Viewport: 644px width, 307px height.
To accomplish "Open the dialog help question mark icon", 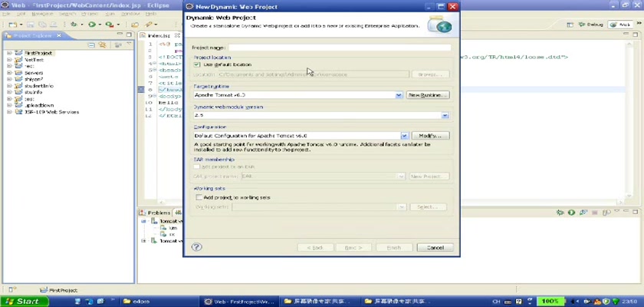I will 197,247.
